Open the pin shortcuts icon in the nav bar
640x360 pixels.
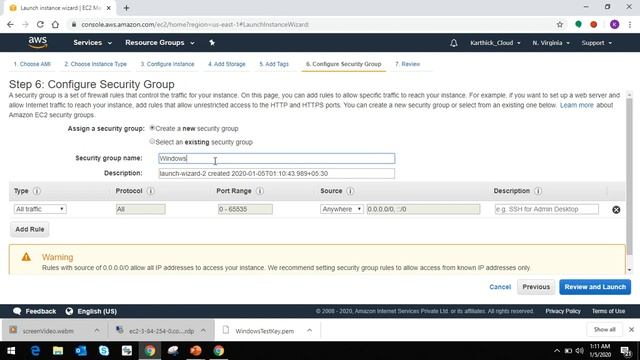(x=212, y=42)
